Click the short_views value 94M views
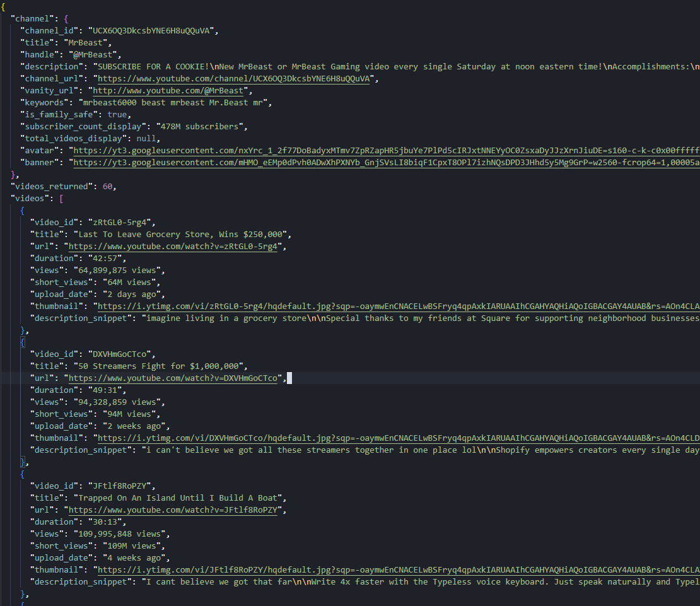Image resolution: width=700 pixels, height=606 pixels. point(129,414)
